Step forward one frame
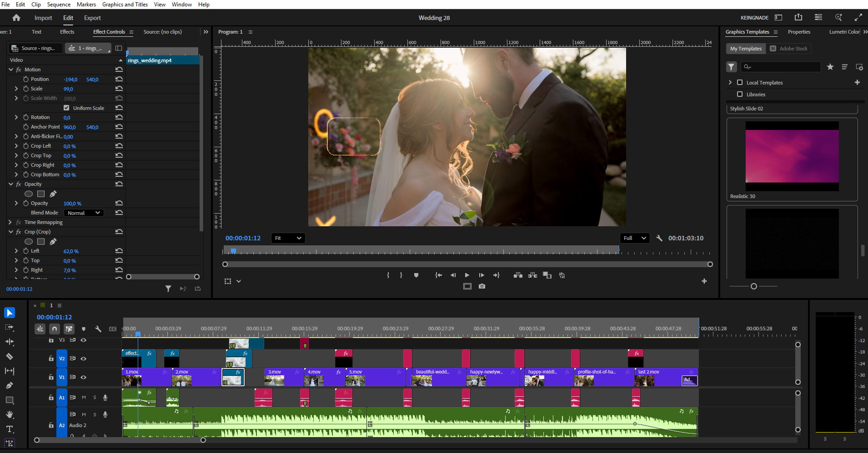Screen dimensions: 868x453 tap(482, 275)
